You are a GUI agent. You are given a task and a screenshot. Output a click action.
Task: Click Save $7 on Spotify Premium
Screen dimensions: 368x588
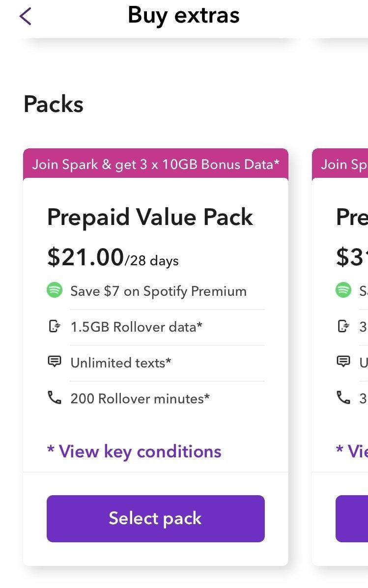tap(158, 291)
